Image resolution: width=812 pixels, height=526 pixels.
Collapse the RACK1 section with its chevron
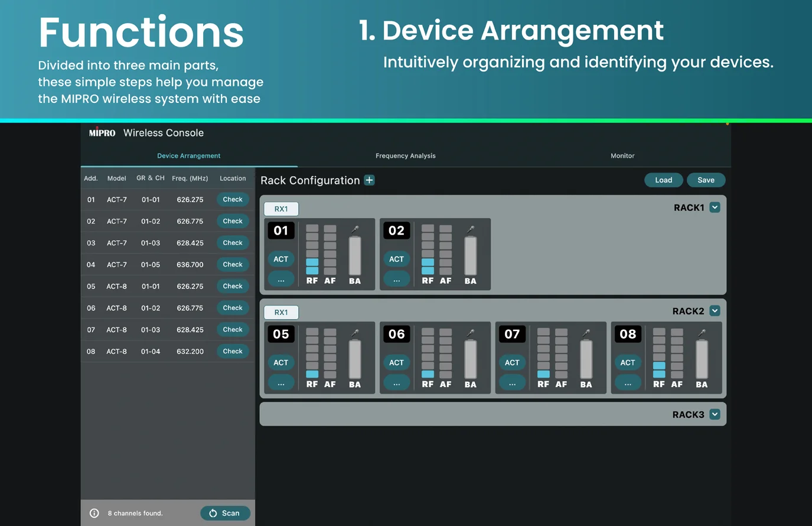[x=715, y=207]
